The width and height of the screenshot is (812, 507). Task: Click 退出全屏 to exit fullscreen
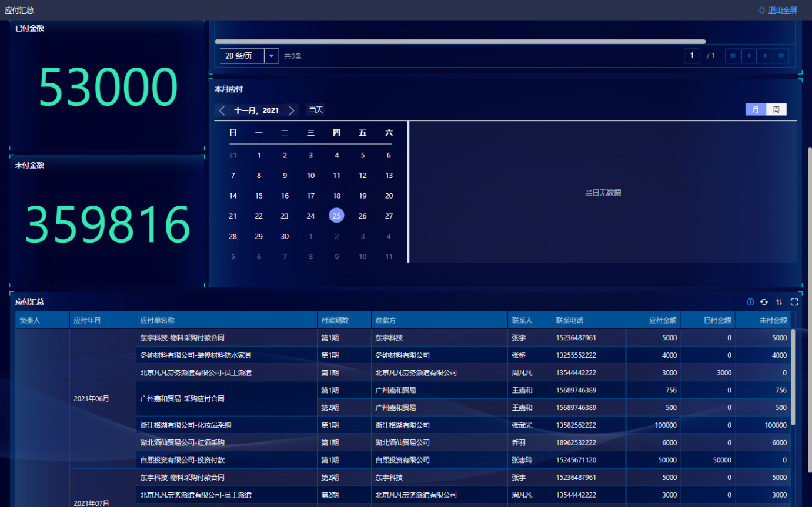(x=778, y=10)
